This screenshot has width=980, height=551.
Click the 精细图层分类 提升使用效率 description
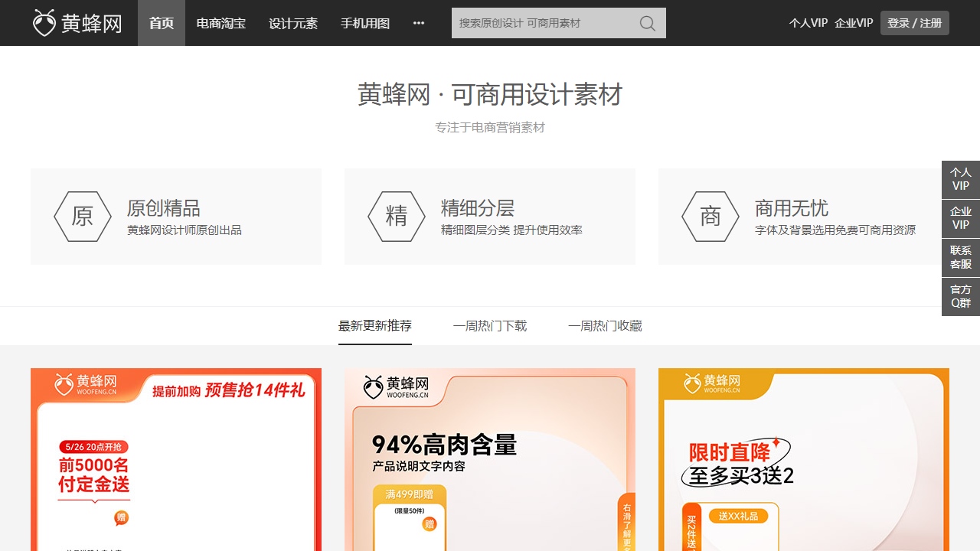pos(511,230)
